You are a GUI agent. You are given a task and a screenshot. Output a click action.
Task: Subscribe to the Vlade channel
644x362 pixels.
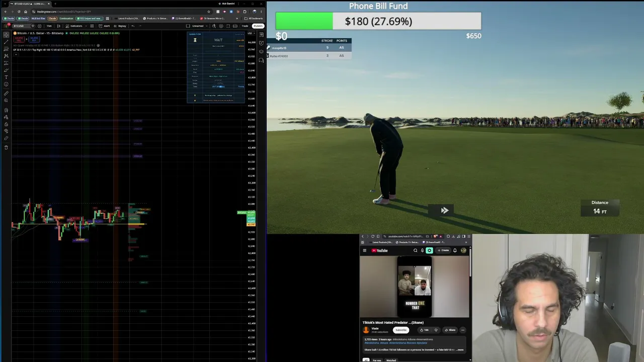pyautogui.click(x=401, y=330)
